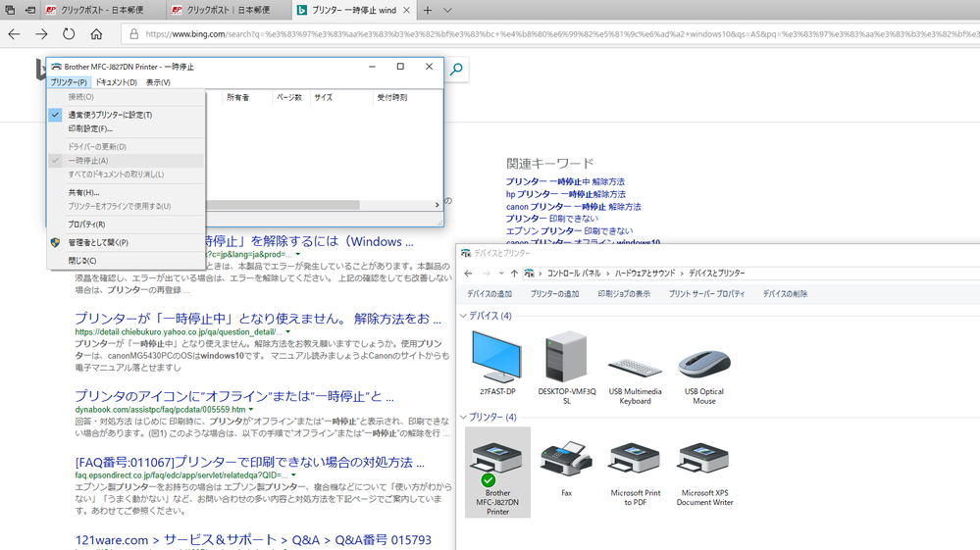Click the 受付時刻 column header
This screenshot has height=550, width=980.
point(406,97)
